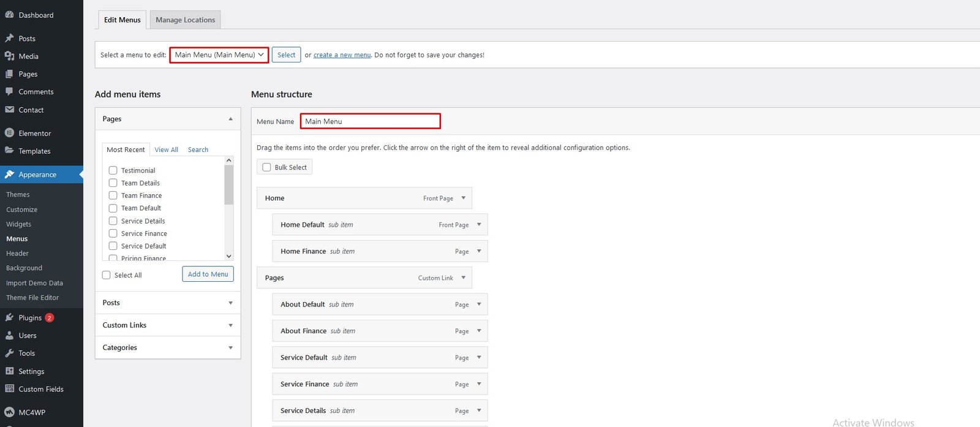The height and width of the screenshot is (427, 980).
Task: Click the Plugins plug icon
Action: coord(9,317)
